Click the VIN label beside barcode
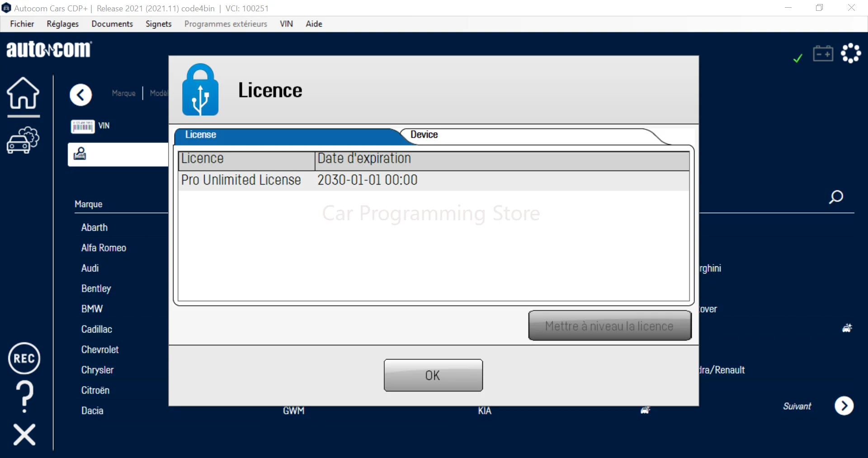 tap(104, 126)
